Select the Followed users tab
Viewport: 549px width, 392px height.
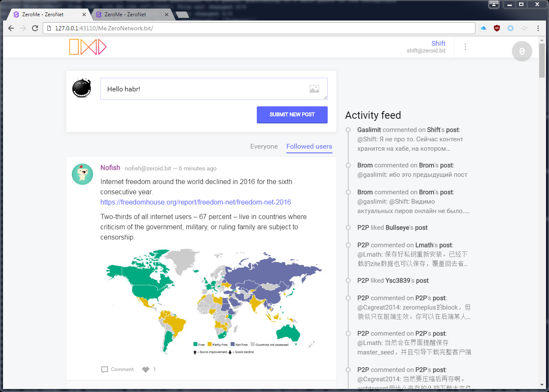pos(309,146)
